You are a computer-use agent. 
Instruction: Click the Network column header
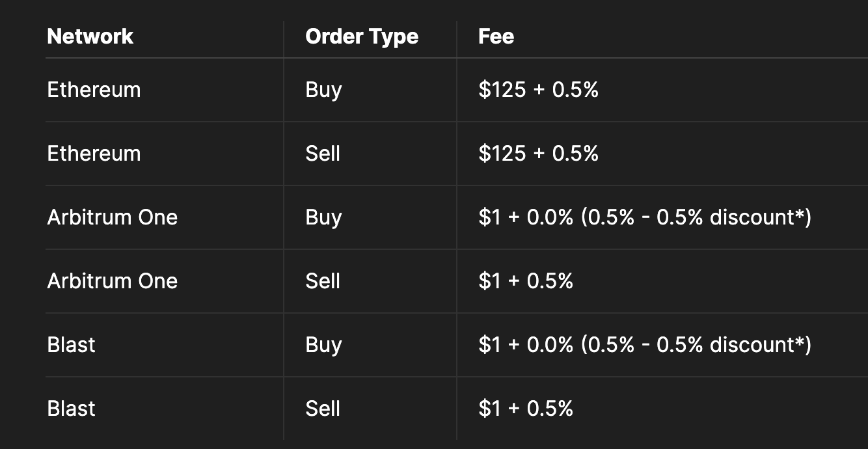(x=90, y=36)
